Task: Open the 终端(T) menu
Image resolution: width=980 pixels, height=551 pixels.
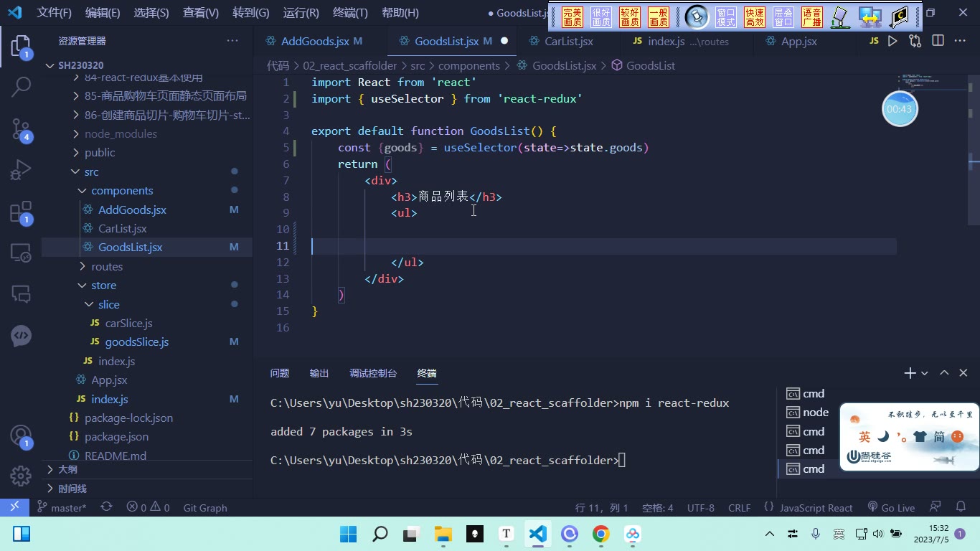Action: tap(350, 13)
